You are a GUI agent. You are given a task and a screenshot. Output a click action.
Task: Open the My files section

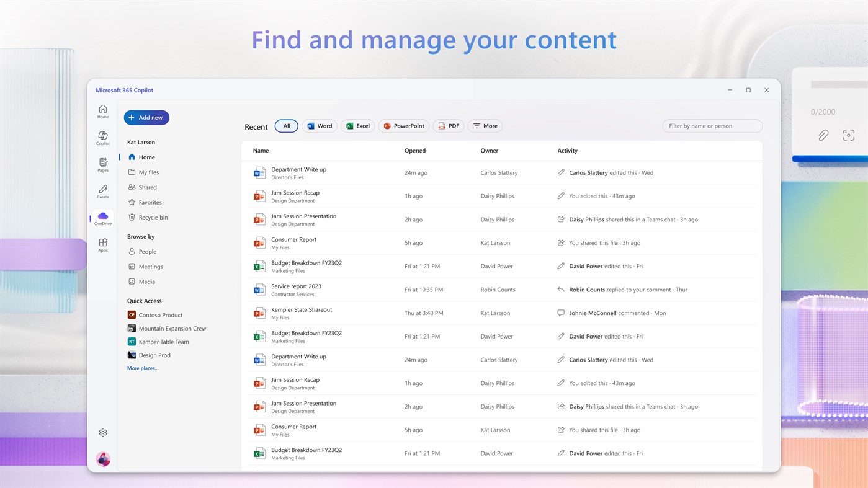pos(150,172)
